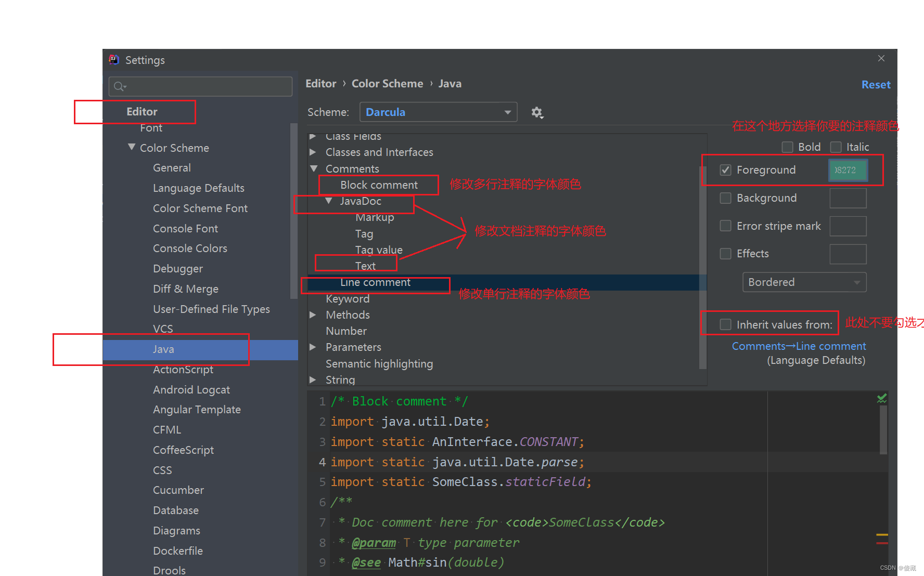This screenshot has width=924, height=576.
Task: Click the Reset link
Action: (x=876, y=85)
